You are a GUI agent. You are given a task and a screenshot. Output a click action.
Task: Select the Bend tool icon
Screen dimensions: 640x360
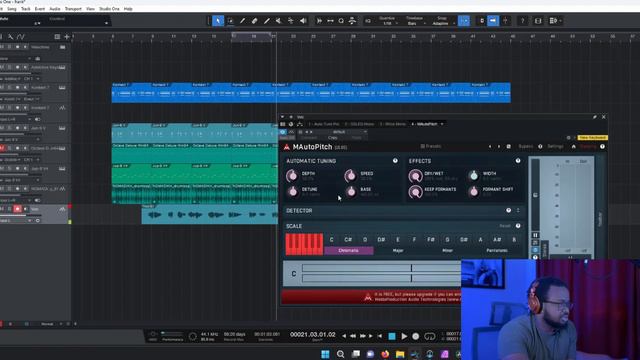click(x=291, y=21)
